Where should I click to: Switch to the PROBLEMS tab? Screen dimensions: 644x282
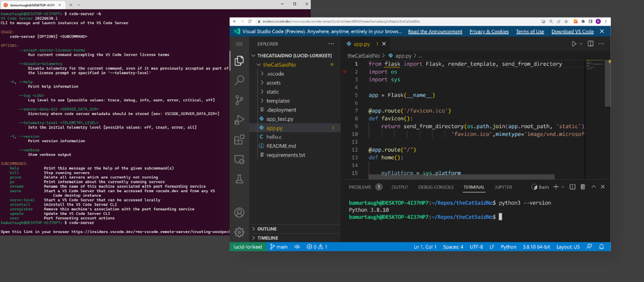[360, 187]
